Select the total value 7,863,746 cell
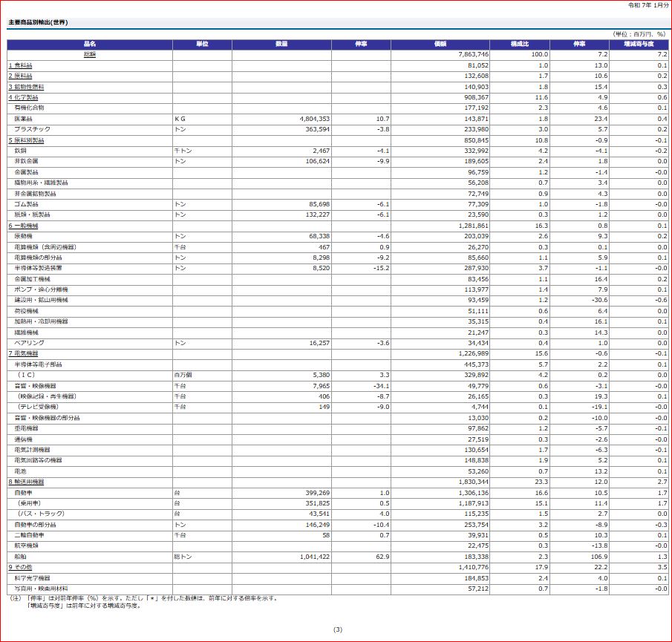This screenshot has width=672, height=642. pos(440,54)
